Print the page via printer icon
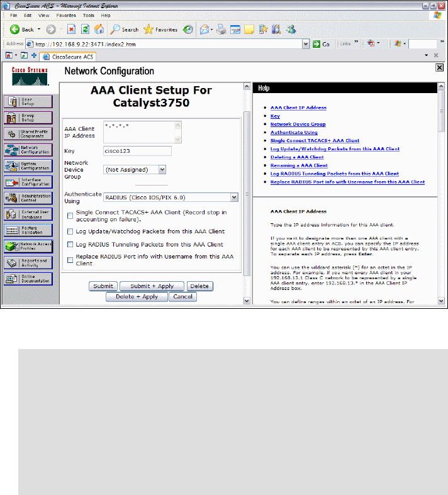This screenshot has height=495, width=448. [x=221, y=30]
